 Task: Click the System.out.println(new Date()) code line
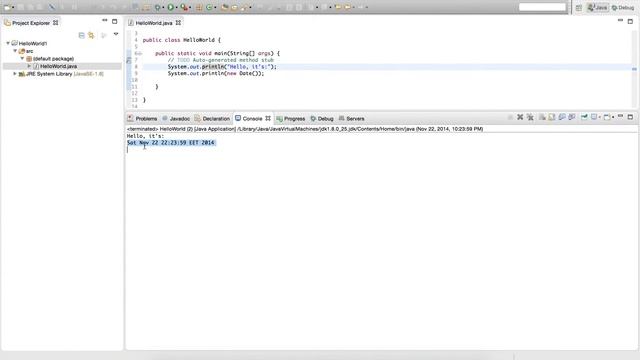coord(216,73)
